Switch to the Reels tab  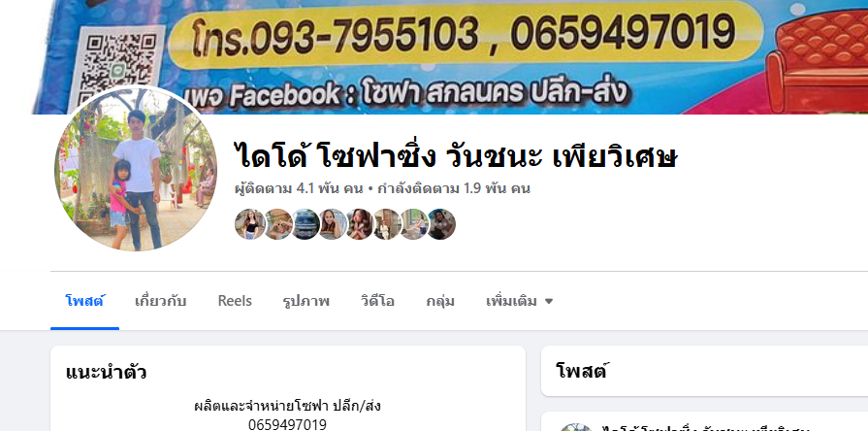(x=235, y=301)
